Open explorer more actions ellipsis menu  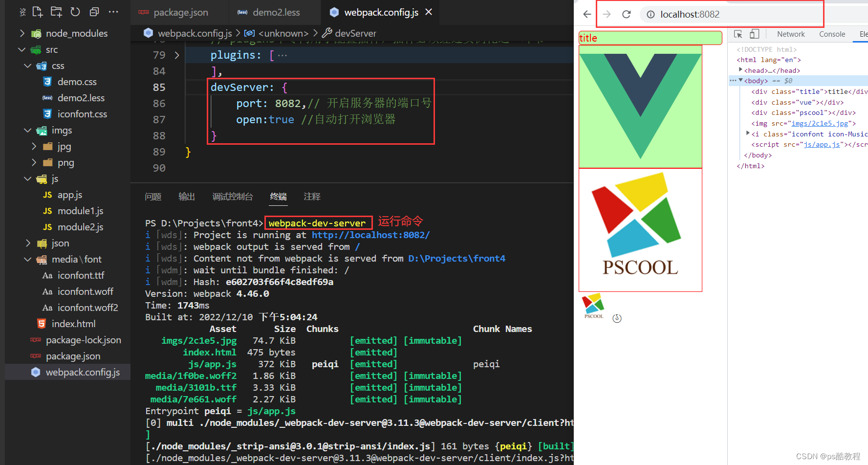pyautogui.click(x=113, y=12)
